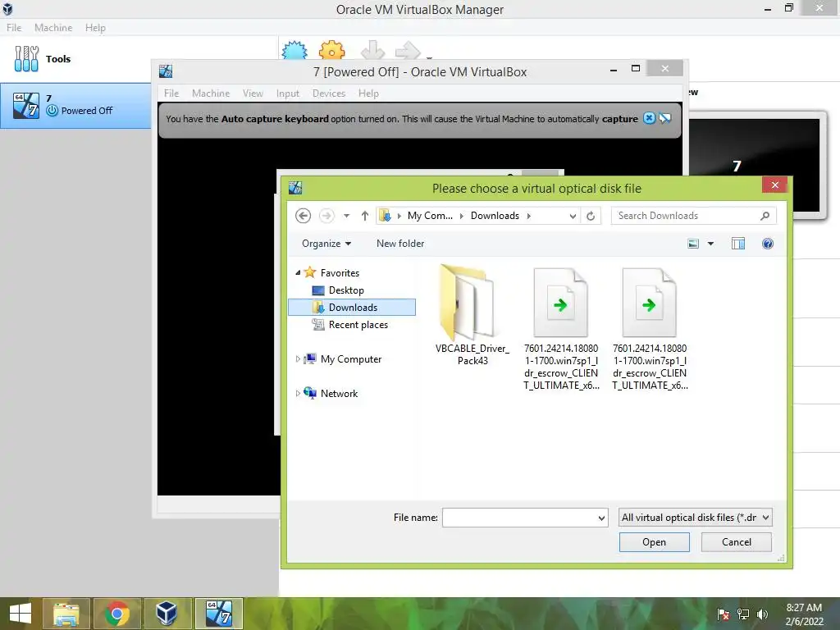Dismiss the auto capture keyboard notification

649,118
